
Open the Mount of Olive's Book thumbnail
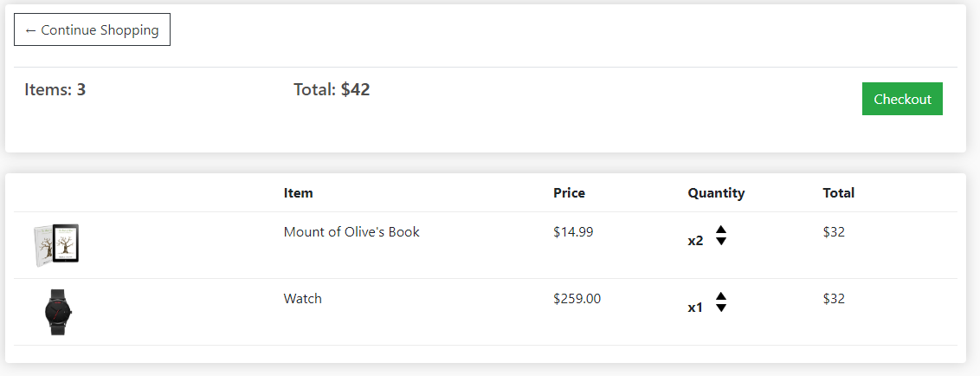coord(56,245)
